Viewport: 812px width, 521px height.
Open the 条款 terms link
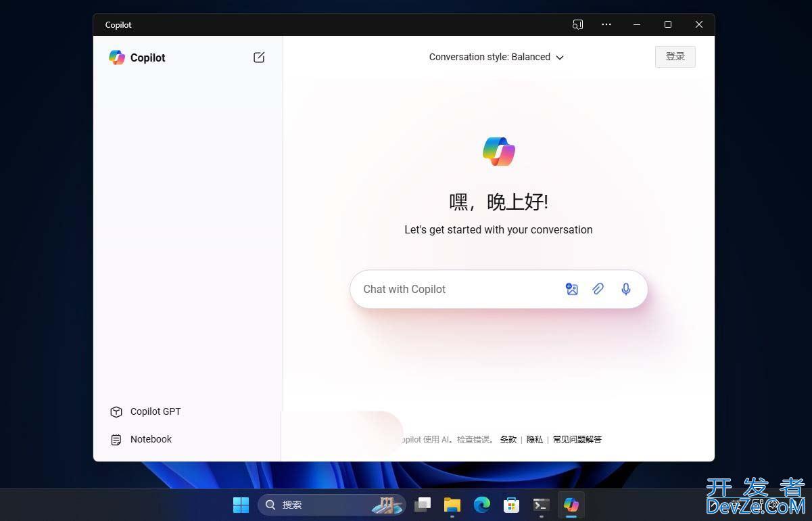[508, 439]
